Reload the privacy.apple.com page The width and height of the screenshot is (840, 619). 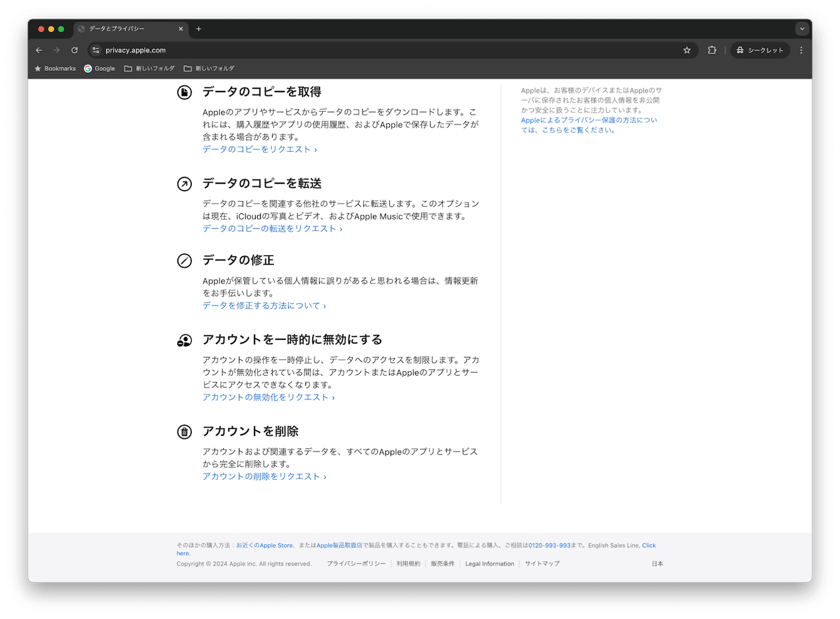(x=75, y=50)
